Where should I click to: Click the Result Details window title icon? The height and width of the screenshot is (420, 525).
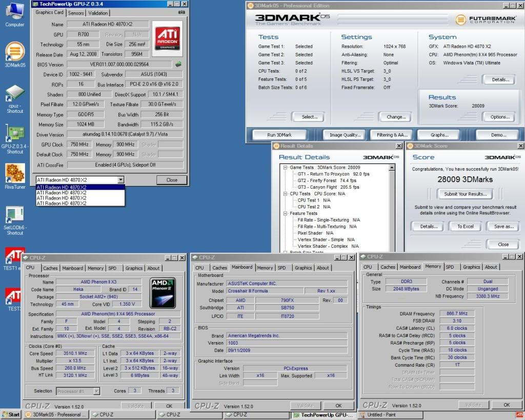tap(276, 146)
